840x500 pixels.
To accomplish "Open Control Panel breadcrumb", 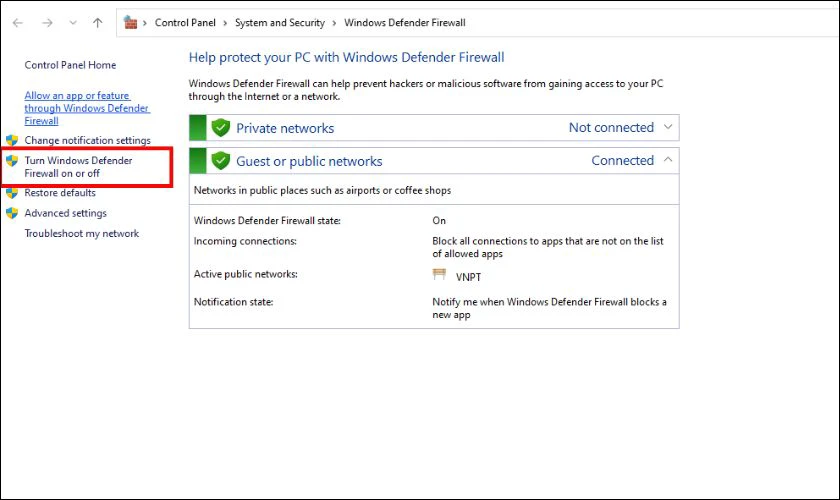I will [x=185, y=23].
